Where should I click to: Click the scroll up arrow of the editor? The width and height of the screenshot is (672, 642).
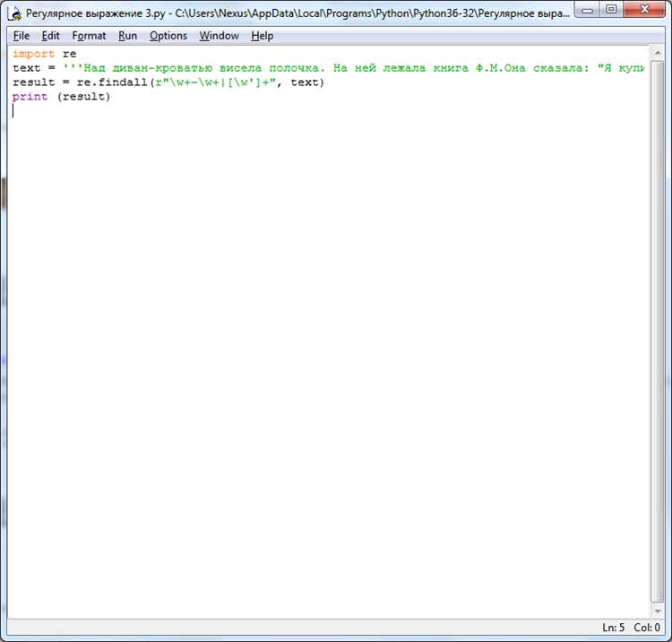(657, 53)
